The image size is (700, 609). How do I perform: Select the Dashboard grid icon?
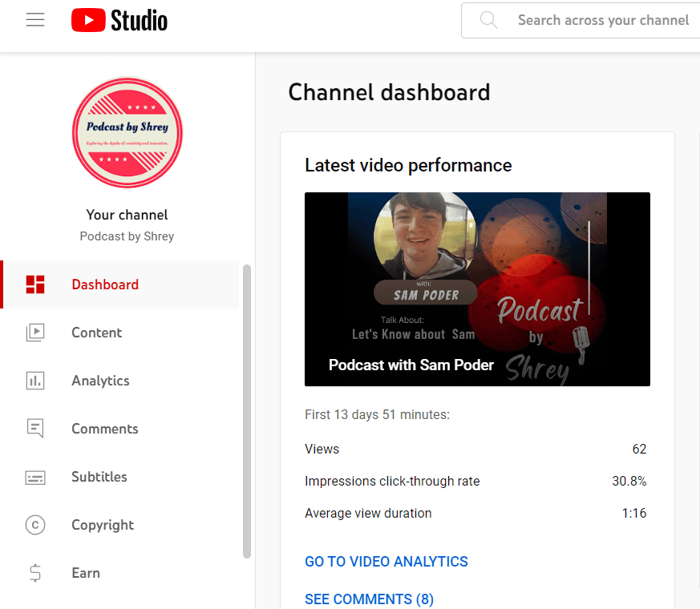[x=35, y=284]
